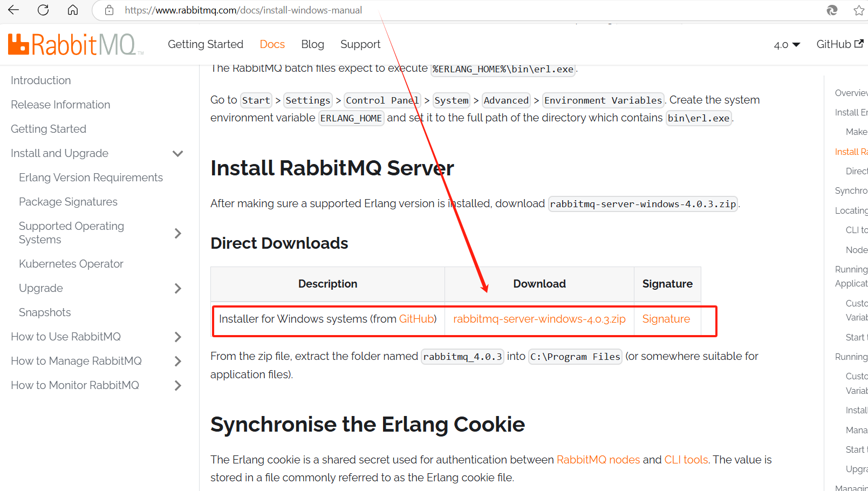Open the browser home page icon
The height and width of the screenshot is (491, 868).
pyautogui.click(x=73, y=10)
